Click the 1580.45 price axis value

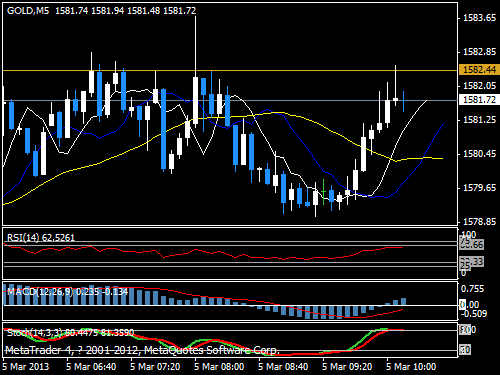(480, 154)
